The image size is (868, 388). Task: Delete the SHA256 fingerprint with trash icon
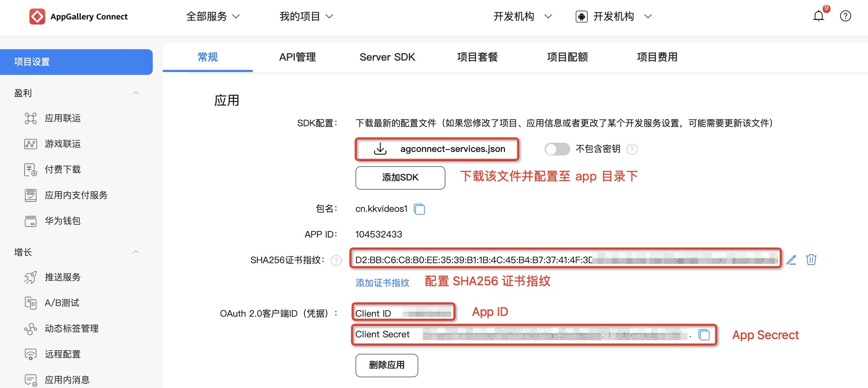pos(811,260)
